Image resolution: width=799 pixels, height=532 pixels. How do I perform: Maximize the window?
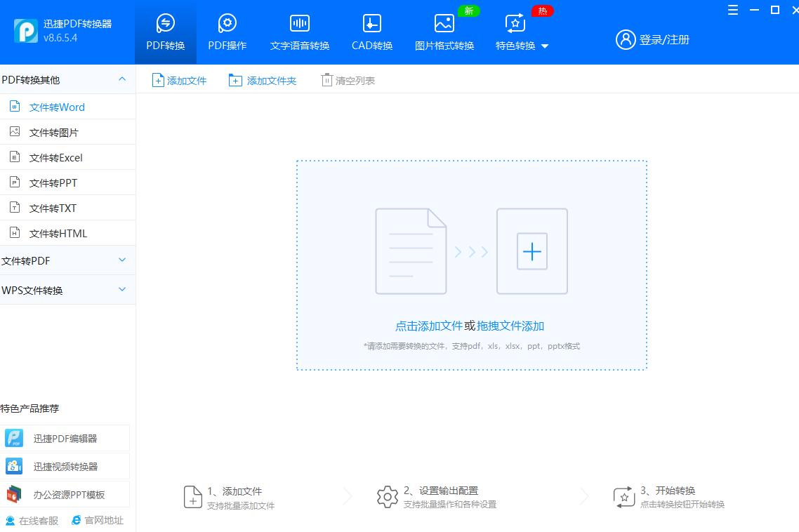coord(775,10)
